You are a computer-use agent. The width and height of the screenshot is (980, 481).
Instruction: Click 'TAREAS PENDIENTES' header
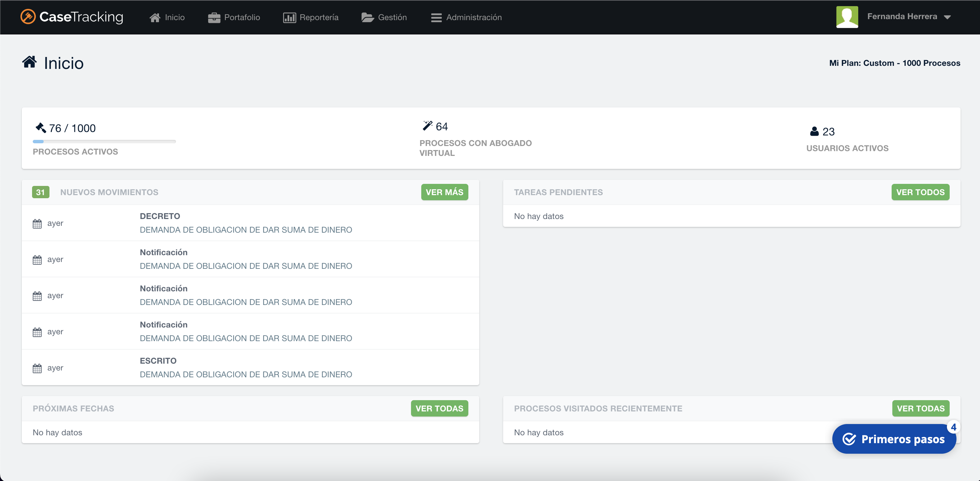pyautogui.click(x=558, y=192)
